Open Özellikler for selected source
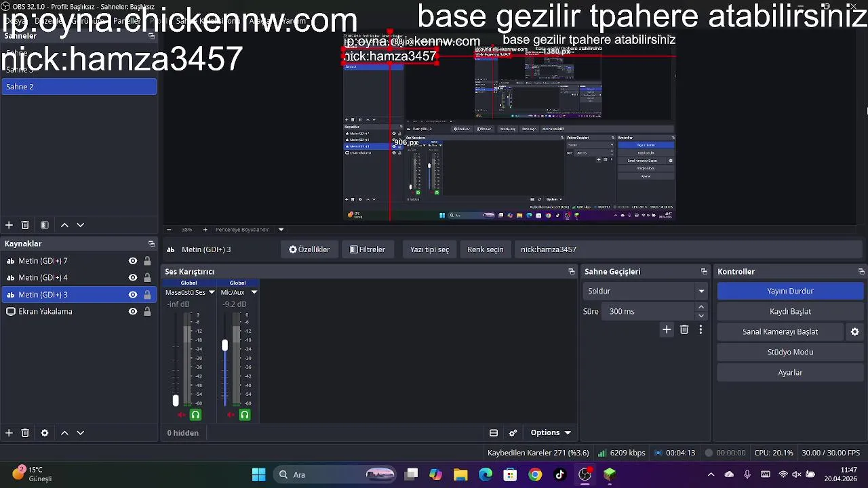The width and height of the screenshot is (868, 488). pyautogui.click(x=309, y=249)
